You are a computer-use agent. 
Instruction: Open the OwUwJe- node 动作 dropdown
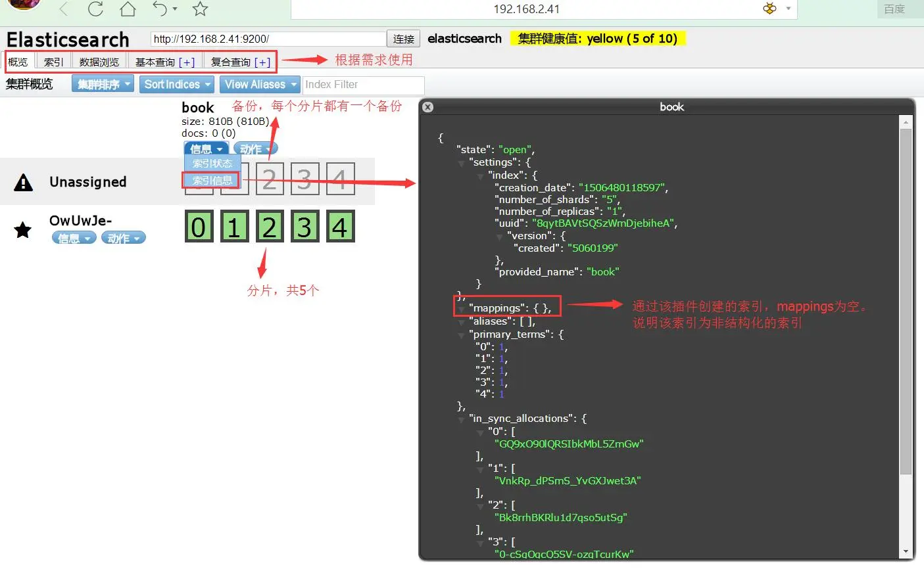click(x=123, y=238)
